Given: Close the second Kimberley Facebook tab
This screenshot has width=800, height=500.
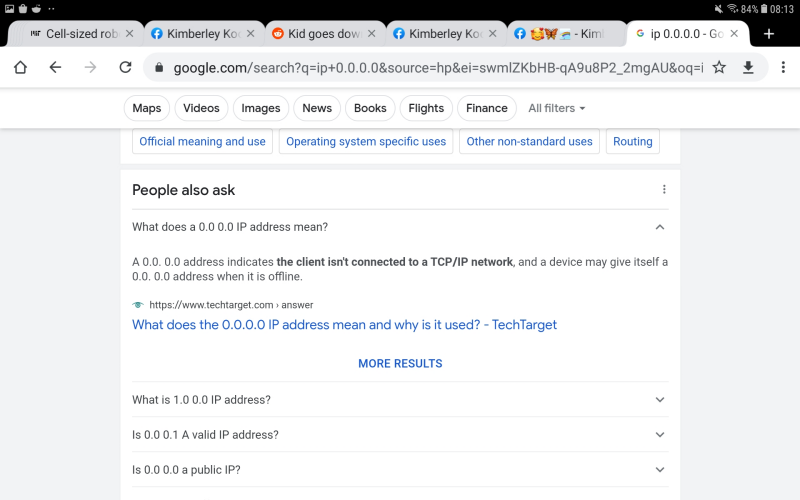Looking at the screenshot, I should click(492, 34).
